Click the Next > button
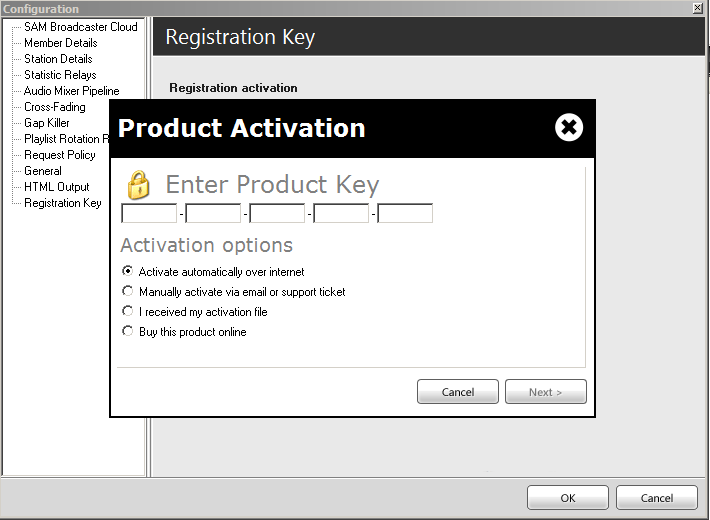This screenshot has width=710, height=520. click(546, 391)
